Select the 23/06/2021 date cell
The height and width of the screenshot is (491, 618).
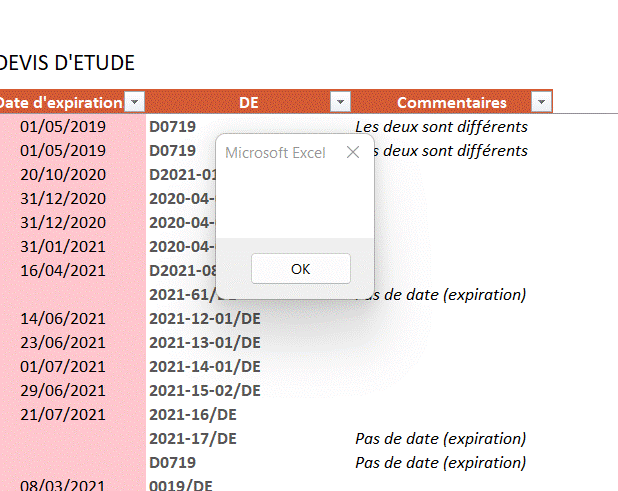[63, 342]
